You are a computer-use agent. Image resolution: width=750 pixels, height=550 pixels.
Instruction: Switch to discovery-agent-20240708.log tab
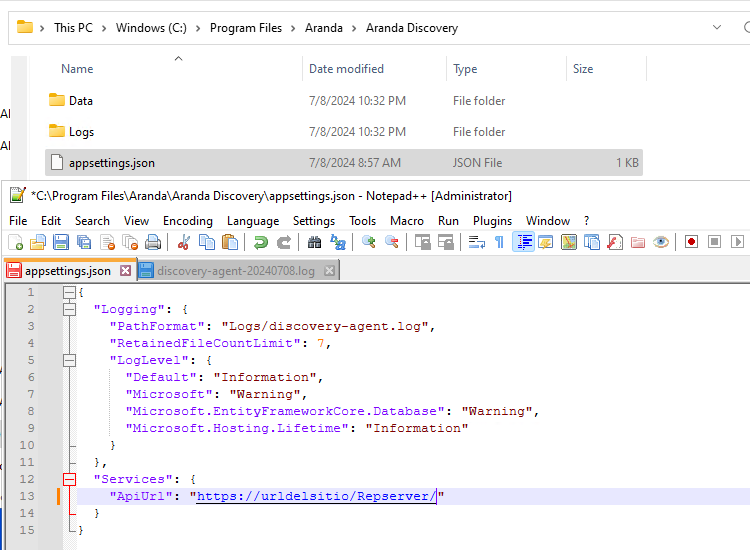click(235, 271)
